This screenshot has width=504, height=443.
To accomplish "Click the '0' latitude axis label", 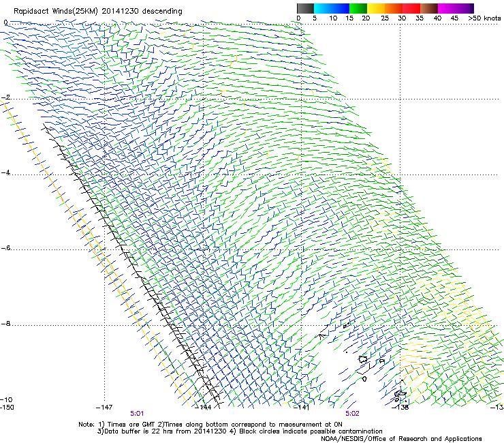I will [x=5, y=22].
